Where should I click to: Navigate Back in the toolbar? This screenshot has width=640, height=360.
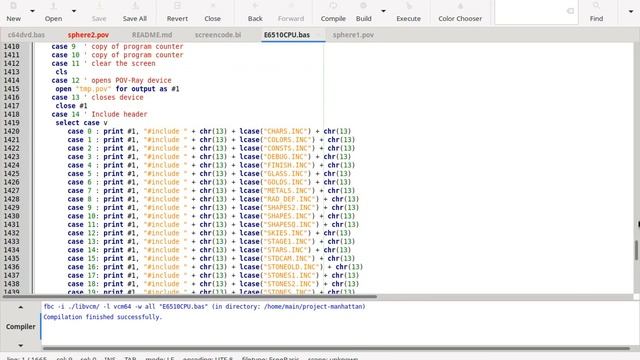point(255,12)
